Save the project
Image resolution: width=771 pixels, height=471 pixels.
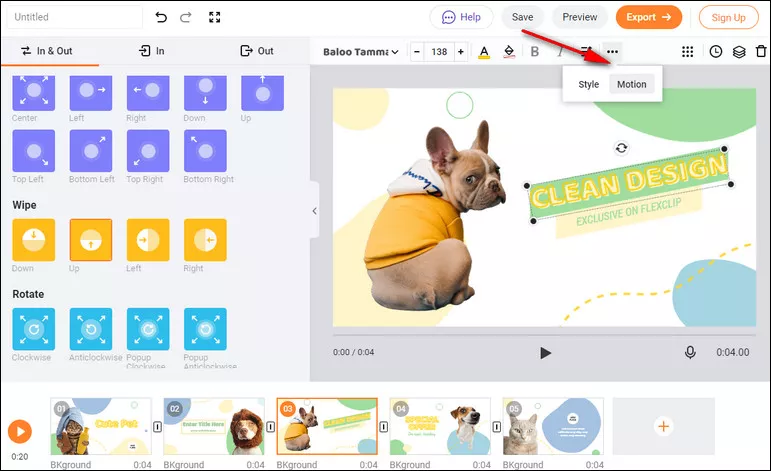click(522, 17)
